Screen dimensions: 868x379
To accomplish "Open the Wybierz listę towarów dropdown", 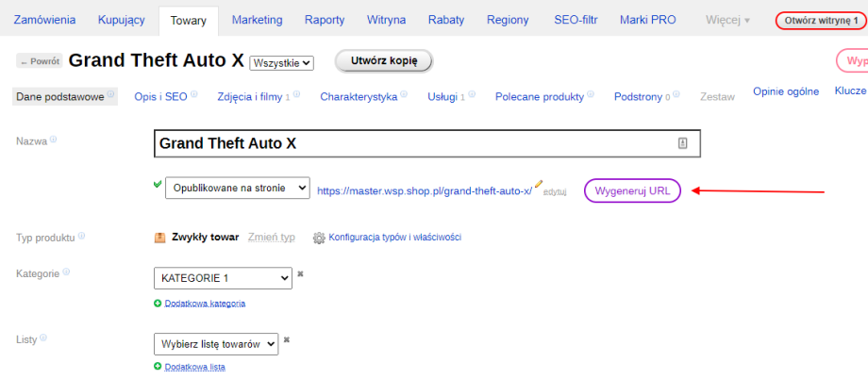I will click(x=216, y=344).
